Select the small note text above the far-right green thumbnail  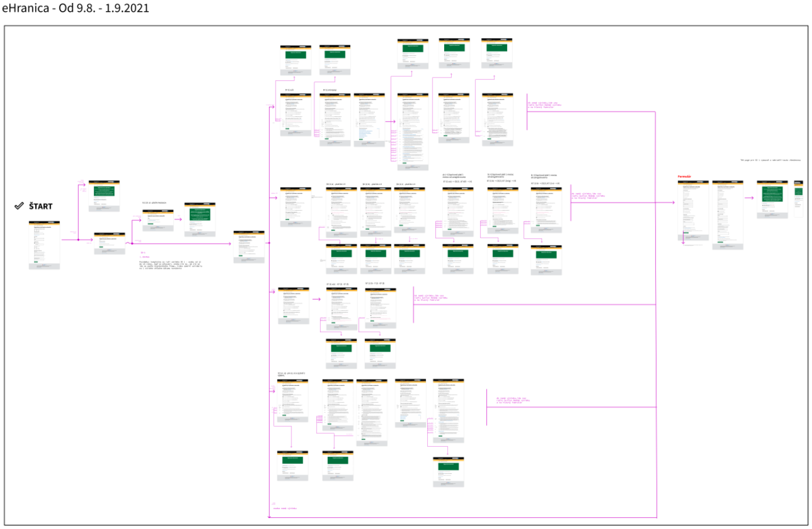770,160
